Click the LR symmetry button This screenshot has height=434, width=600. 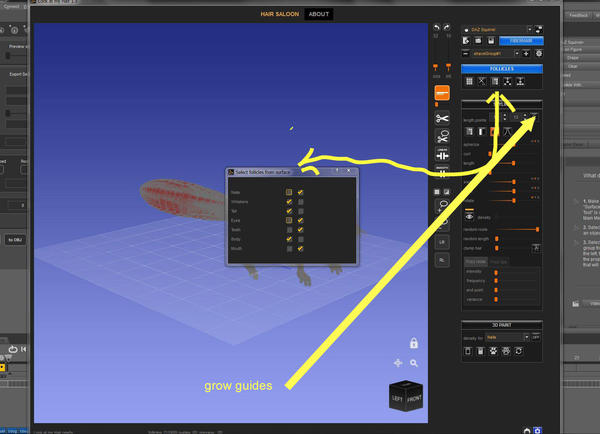pos(442,242)
